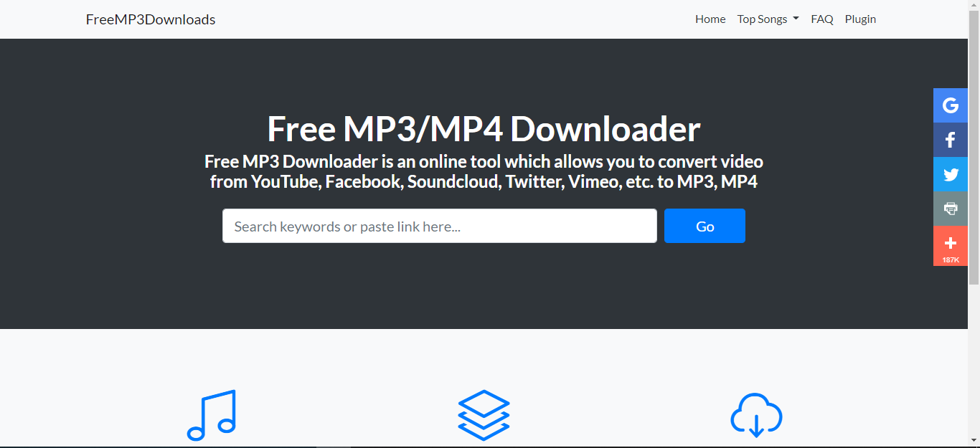Screen dimensions: 980x448
Task: Click the vertical page scrollbar thumb
Action: [974, 148]
